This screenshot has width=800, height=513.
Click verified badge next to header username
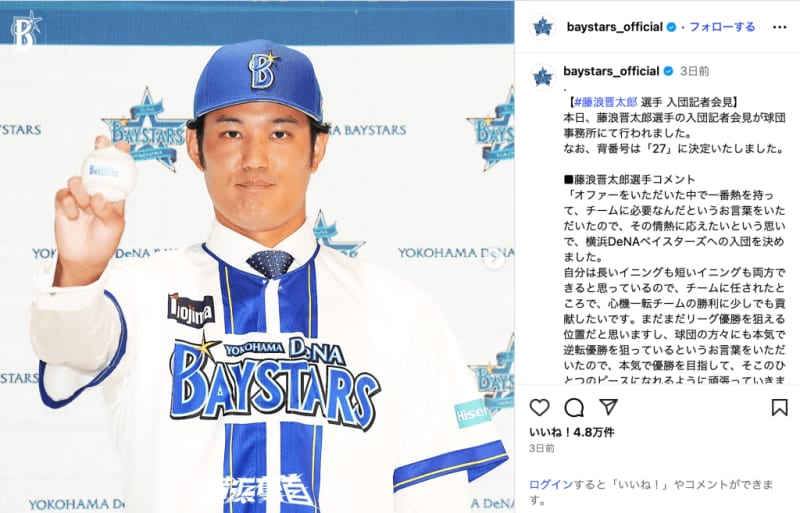[671, 27]
